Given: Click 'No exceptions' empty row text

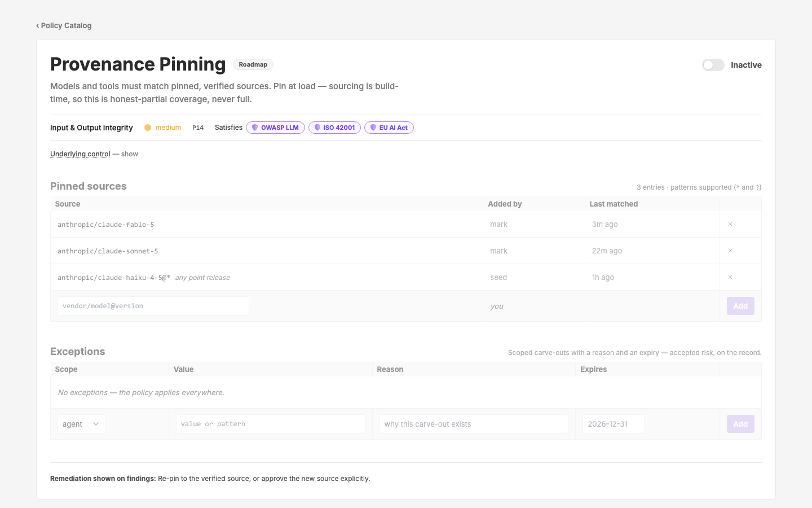Looking at the screenshot, I should coord(141,392).
